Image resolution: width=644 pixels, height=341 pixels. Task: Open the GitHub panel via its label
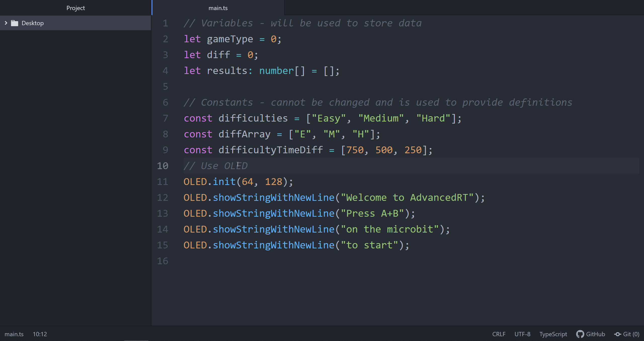(x=595, y=334)
